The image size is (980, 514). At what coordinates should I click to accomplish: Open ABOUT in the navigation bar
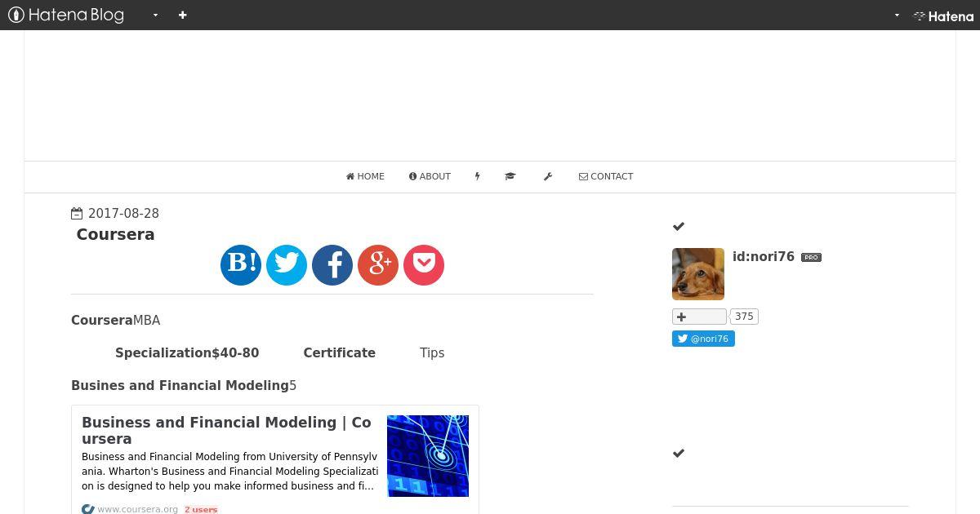tap(430, 176)
